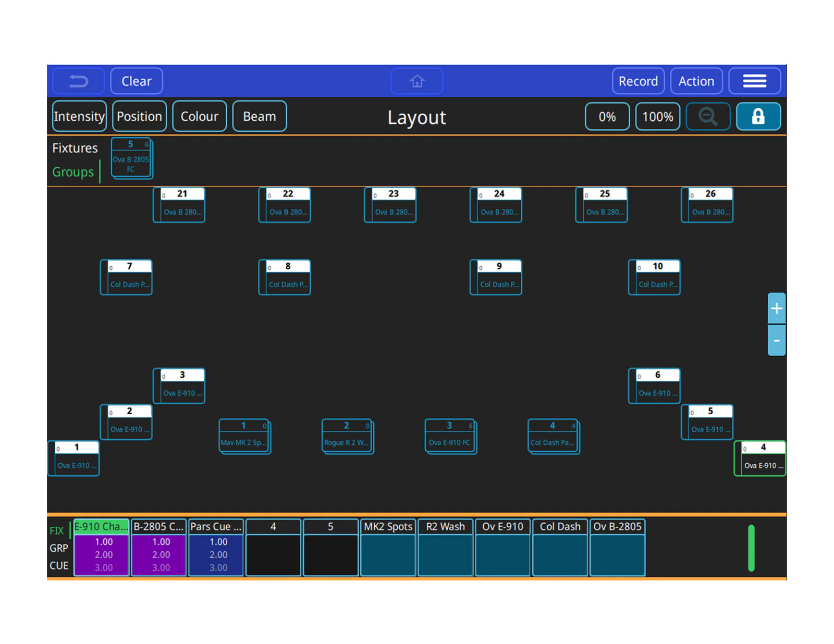Select the R2 Wash group tile
Image resolution: width=834 pixels, height=644 pixels.
[x=446, y=547]
